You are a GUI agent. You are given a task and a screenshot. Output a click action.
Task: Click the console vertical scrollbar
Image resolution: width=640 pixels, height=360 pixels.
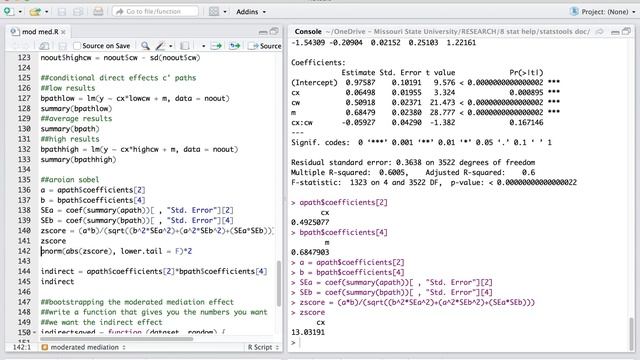[632, 333]
